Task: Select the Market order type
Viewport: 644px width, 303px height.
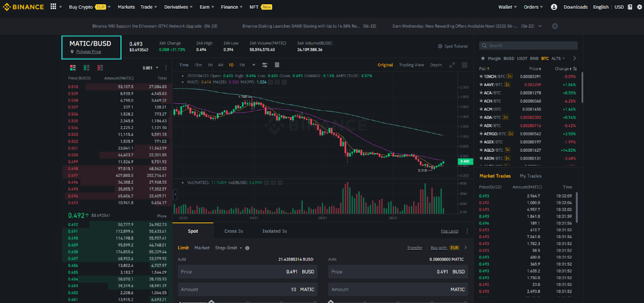Action: click(202, 248)
